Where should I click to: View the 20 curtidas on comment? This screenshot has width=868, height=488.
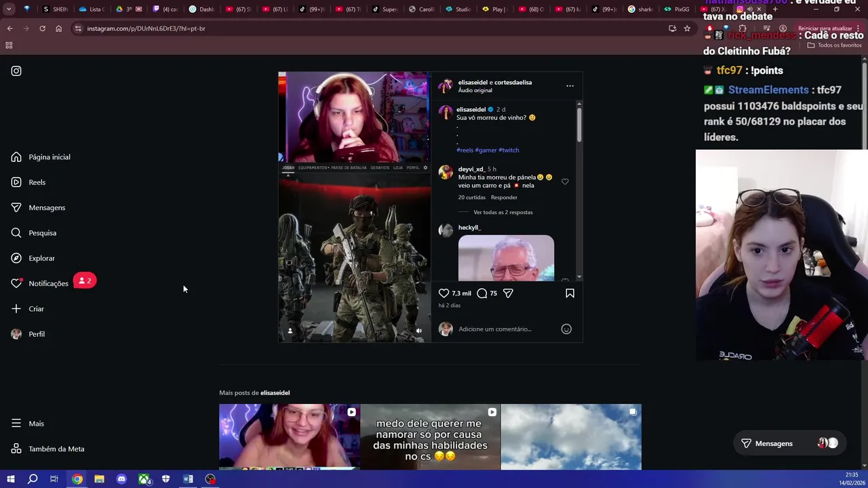[x=472, y=197]
